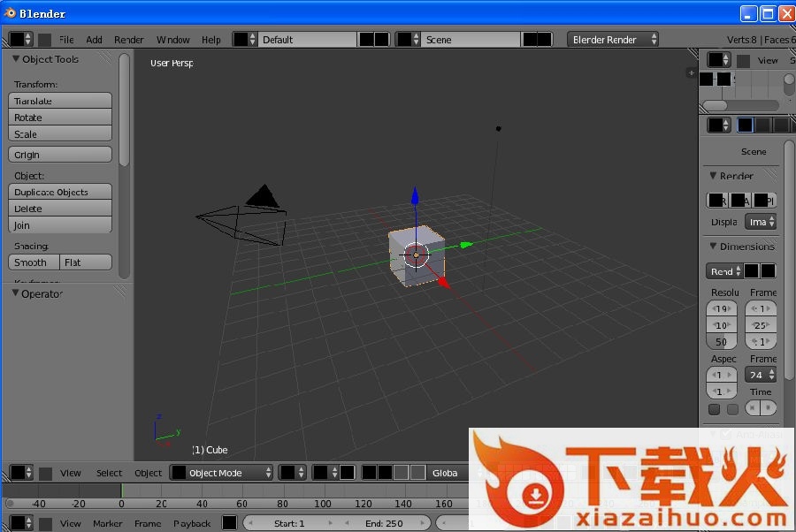
Task: Toggle manipulate center points beside pivot selector
Action: point(348,473)
